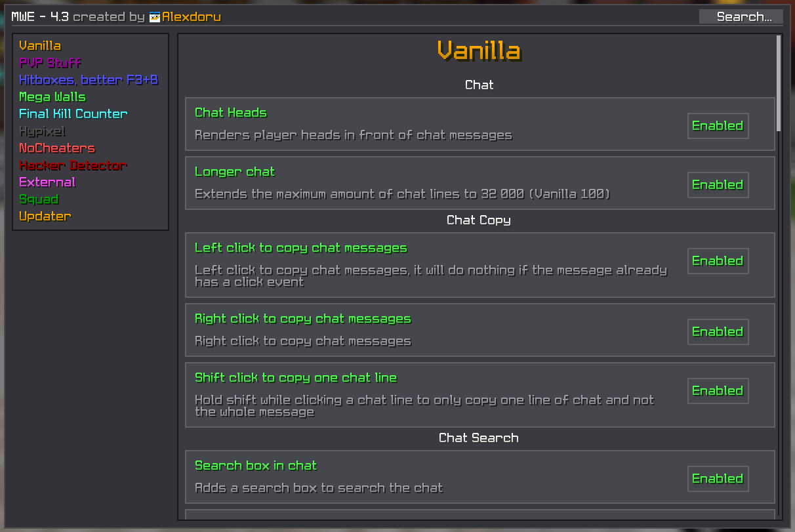795x532 pixels.
Task: Disable Search box in chat setting
Action: coord(718,478)
